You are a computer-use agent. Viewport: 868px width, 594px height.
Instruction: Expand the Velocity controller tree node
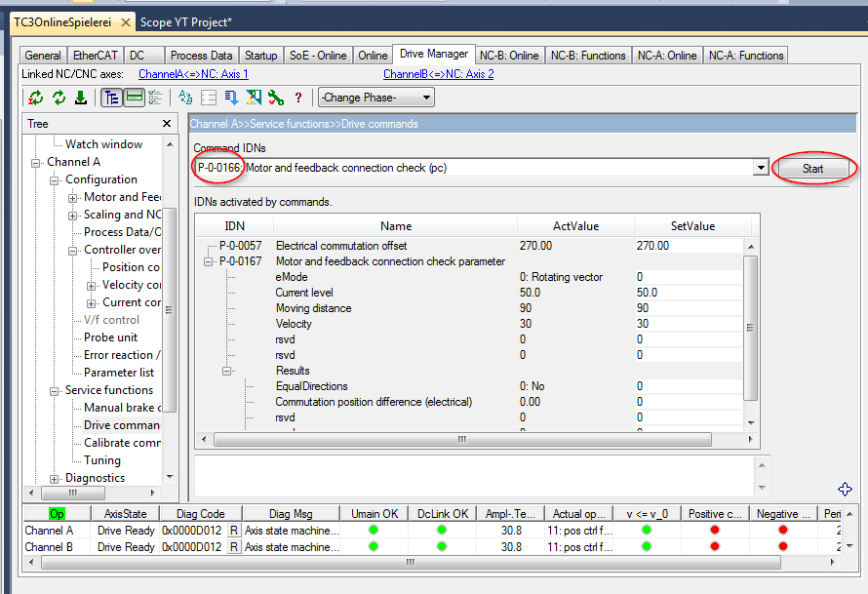click(x=91, y=286)
